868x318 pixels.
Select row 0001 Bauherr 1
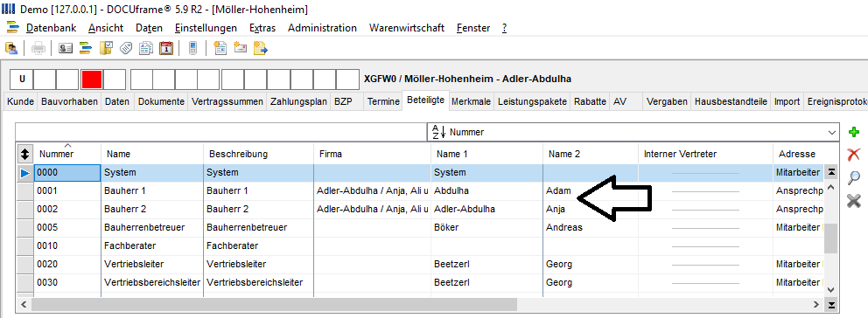coord(421,190)
